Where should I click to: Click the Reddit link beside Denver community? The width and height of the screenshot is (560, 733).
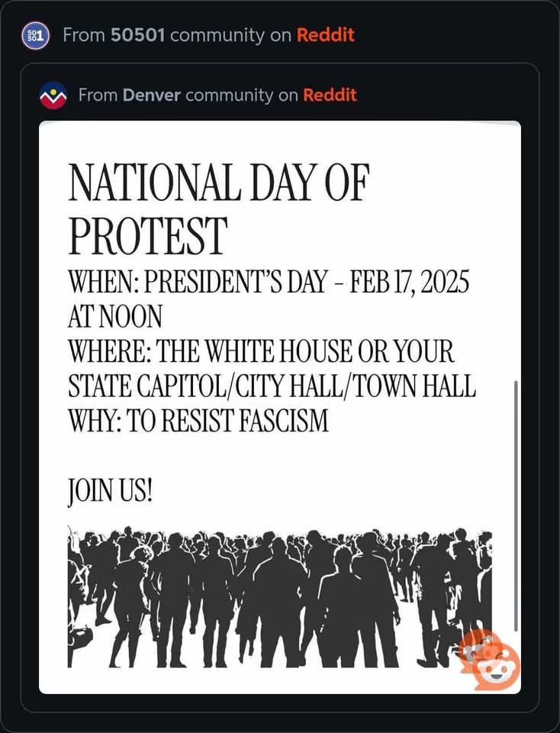coord(330,95)
